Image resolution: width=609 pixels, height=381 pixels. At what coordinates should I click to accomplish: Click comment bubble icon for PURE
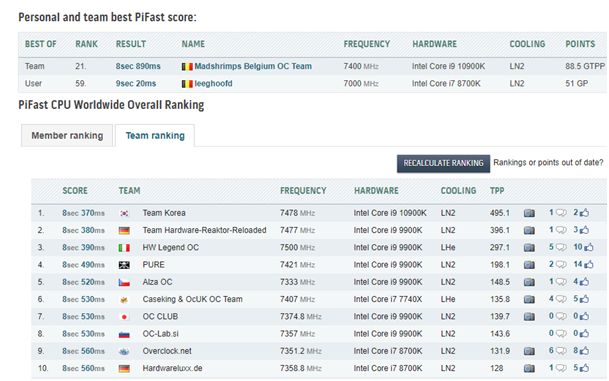(561, 265)
